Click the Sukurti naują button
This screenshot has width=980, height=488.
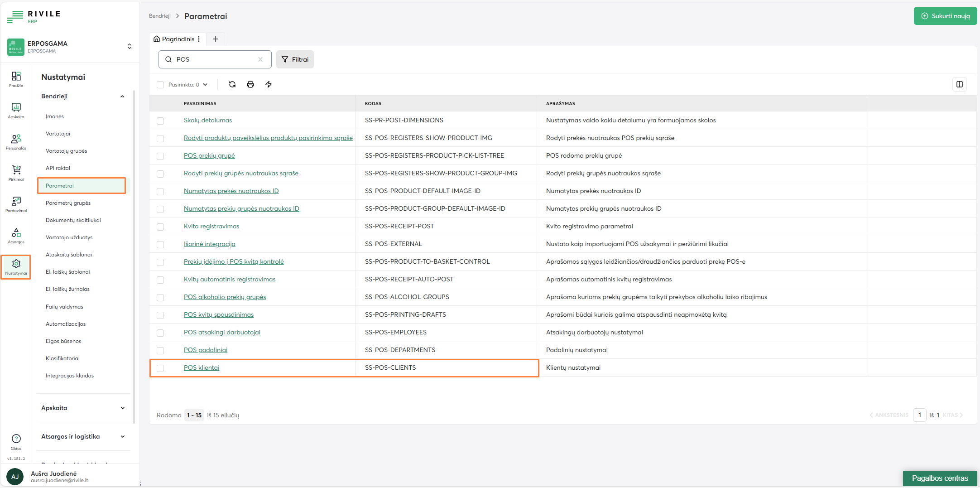(945, 16)
